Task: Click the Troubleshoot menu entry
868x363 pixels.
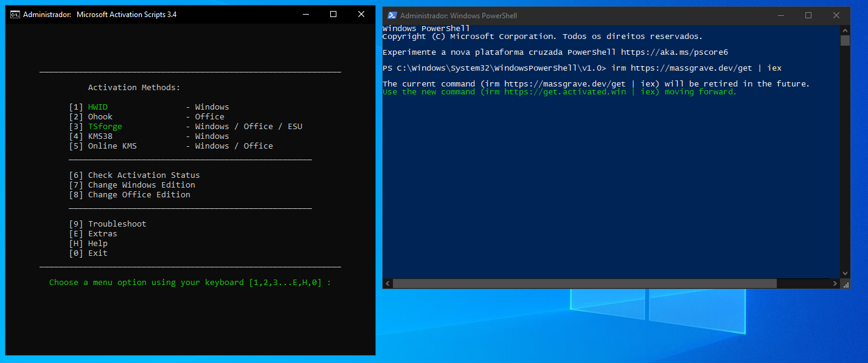Action: [x=117, y=224]
